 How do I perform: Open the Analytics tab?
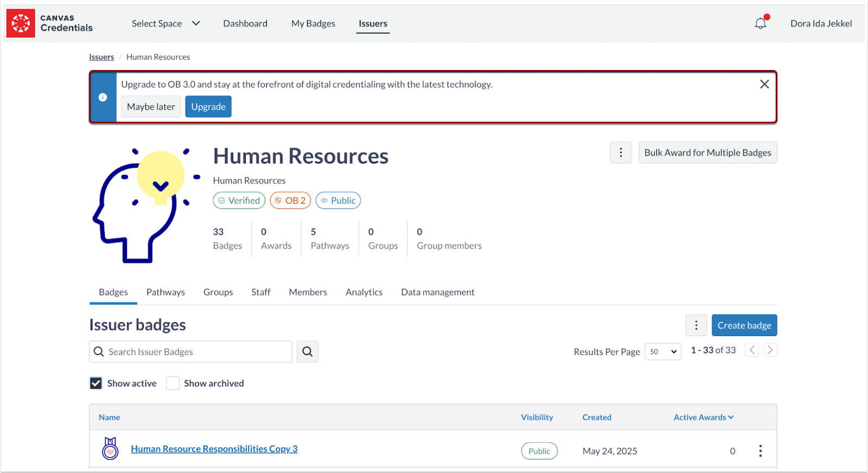pos(364,292)
